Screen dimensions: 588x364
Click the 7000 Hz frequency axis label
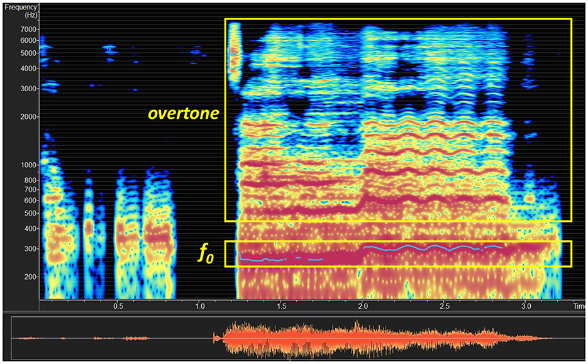click(x=28, y=30)
